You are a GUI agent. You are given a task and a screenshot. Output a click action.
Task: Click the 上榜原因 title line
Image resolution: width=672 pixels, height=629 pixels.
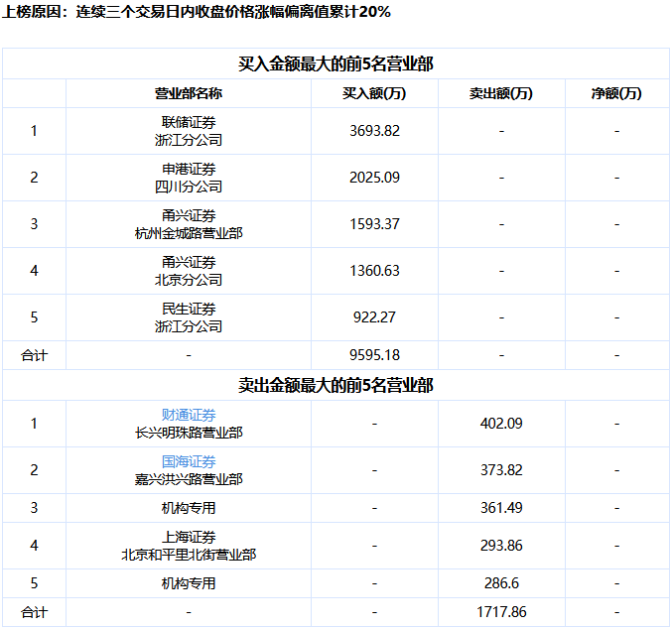(x=197, y=12)
